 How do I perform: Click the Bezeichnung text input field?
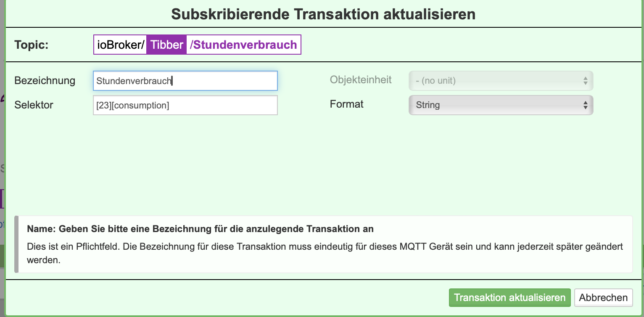[185, 81]
